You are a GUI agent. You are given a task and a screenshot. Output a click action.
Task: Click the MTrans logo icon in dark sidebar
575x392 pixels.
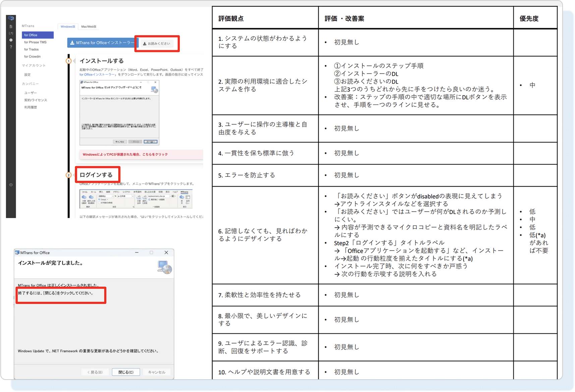click(11, 18)
